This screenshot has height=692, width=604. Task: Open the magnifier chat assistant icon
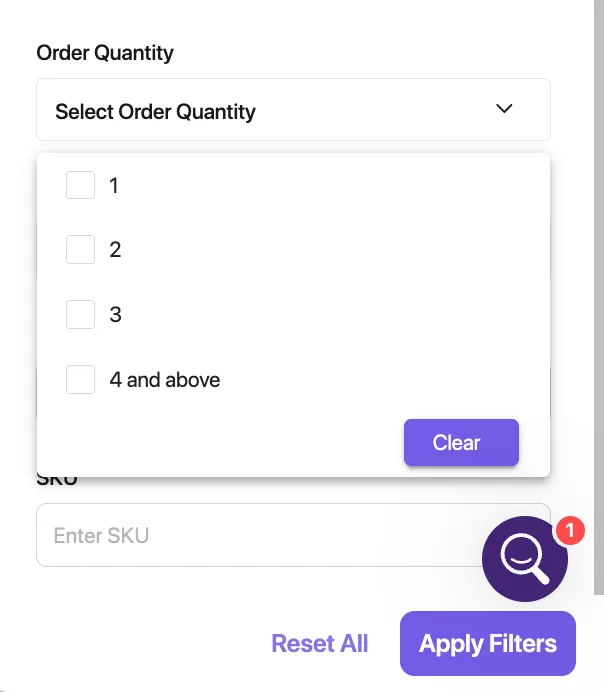pyautogui.click(x=524, y=559)
